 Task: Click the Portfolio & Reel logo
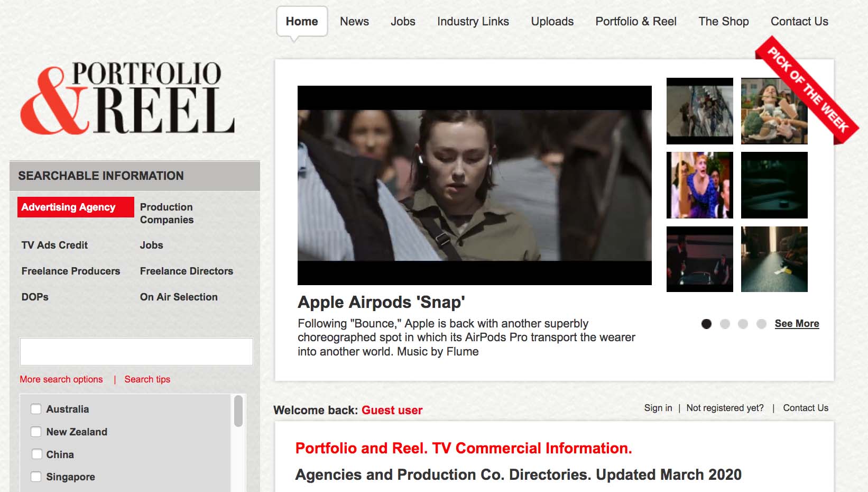click(x=127, y=97)
